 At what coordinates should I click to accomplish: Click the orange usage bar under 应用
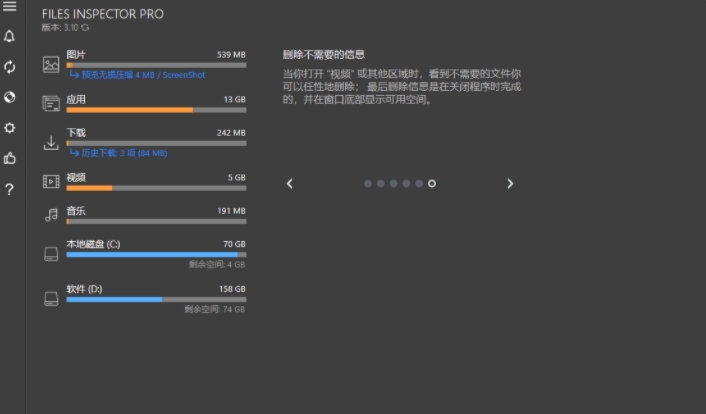pos(129,110)
